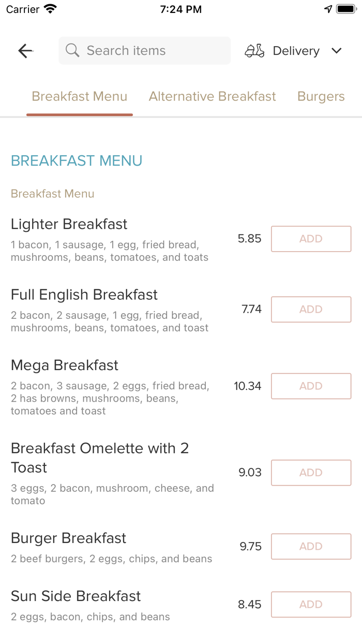Viewport: 362px width, 644px height.
Task: Open the Delivery options dropdown
Action: [296, 51]
